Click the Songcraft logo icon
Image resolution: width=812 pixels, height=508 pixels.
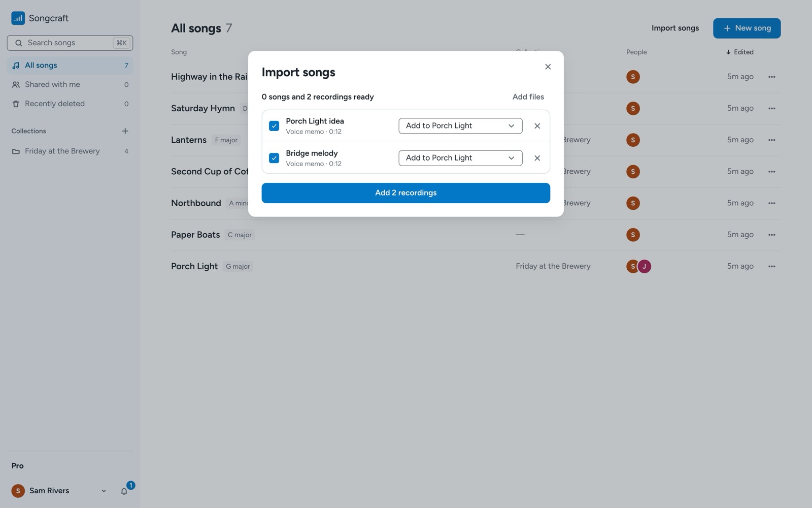[18, 18]
